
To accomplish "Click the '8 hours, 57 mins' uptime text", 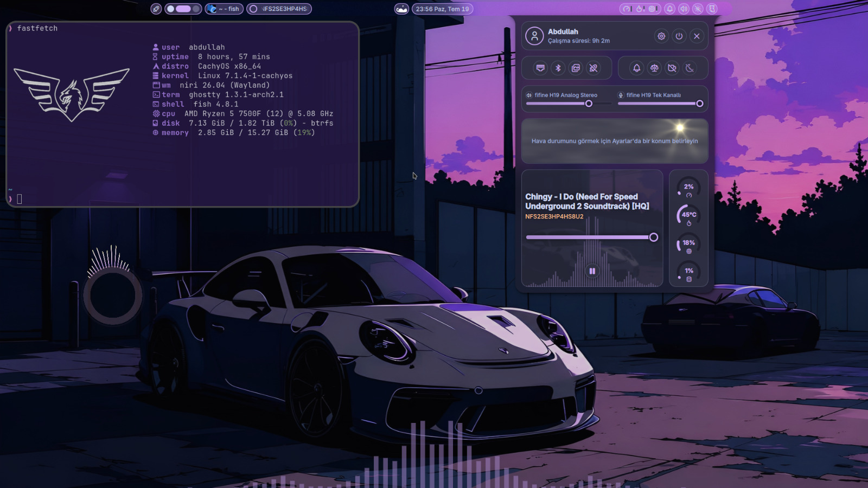I will [x=234, y=57].
